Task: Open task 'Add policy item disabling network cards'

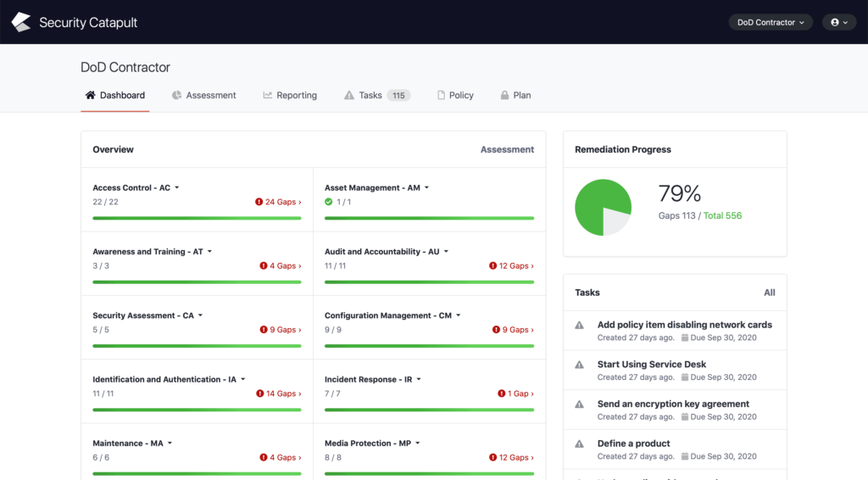Action: pos(685,325)
